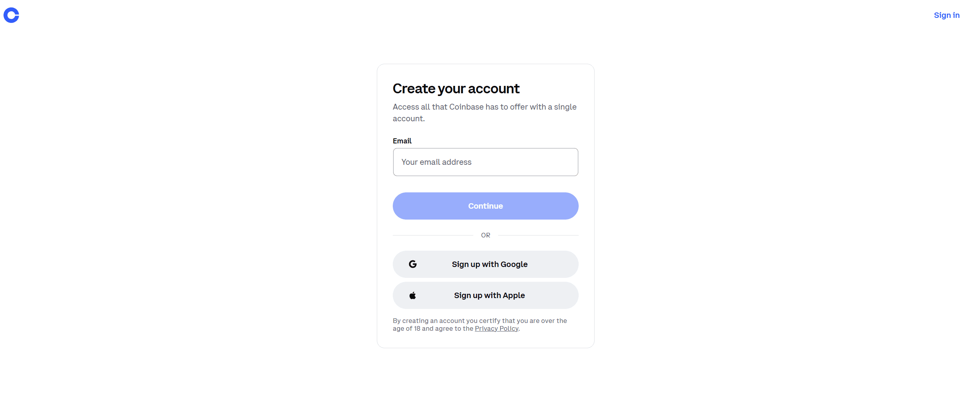Open the Sign in link
The image size is (980, 403).
pos(947,15)
